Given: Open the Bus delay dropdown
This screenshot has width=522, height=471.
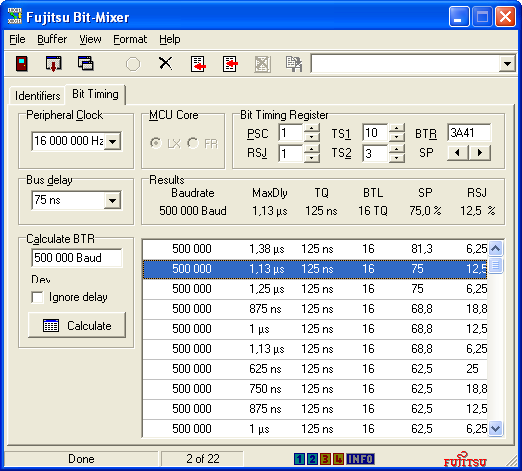Looking at the screenshot, I should 113,200.
